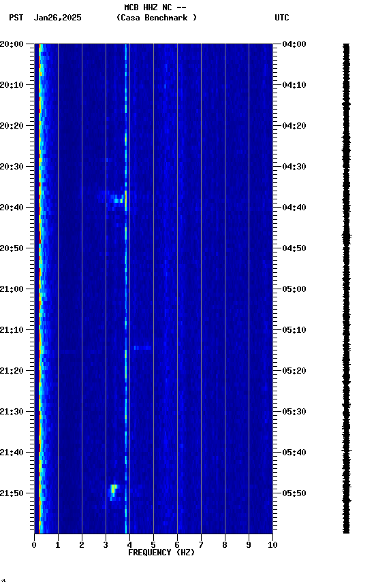The height and width of the screenshot is (588, 376).
Task: Select the "(Casa Benchmark )" subtitle
Action: 157,18
